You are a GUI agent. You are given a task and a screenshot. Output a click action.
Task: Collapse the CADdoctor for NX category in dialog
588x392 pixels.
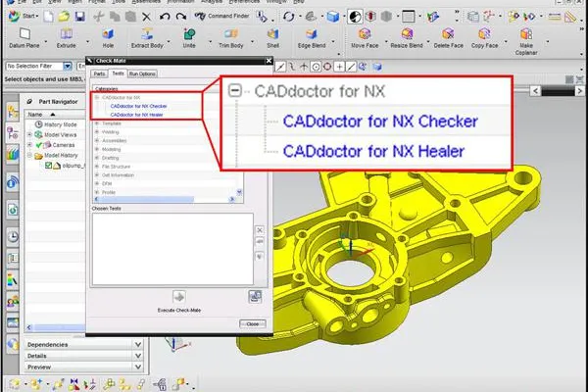(x=97, y=98)
